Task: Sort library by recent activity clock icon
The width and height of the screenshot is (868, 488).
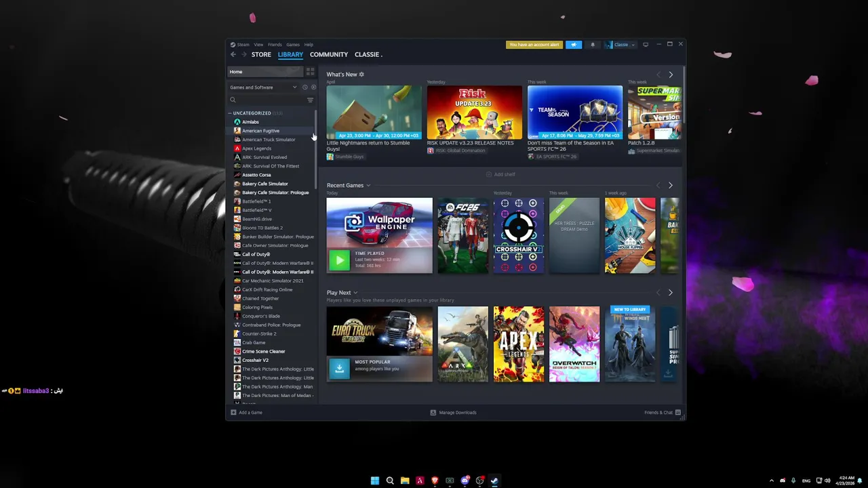Action: [304, 87]
